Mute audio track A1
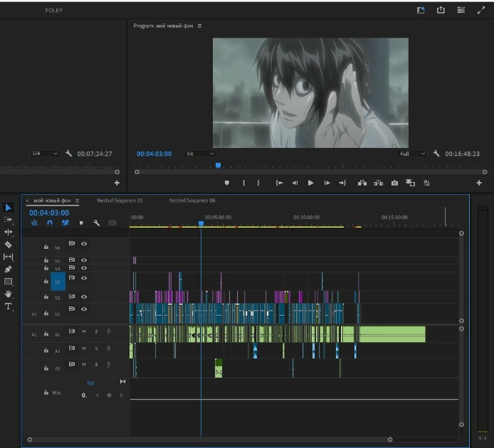This screenshot has width=494, height=448. click(84, 331)
